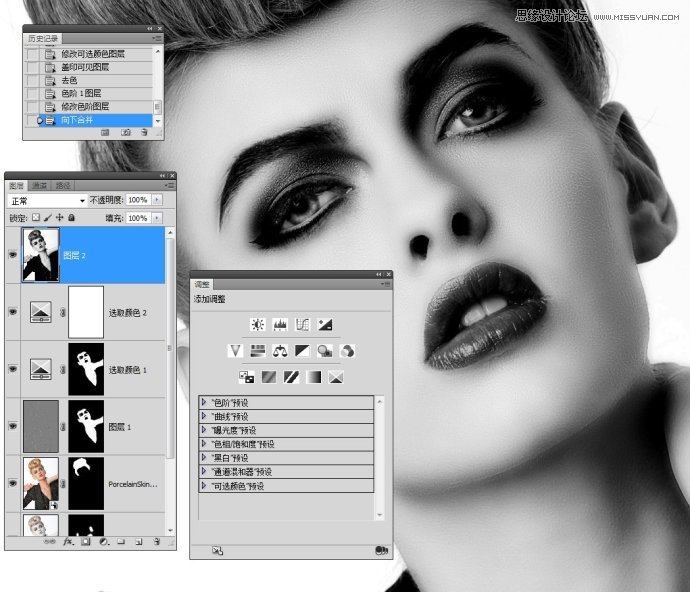This screenshot has width=690, height=592.
Task: Switch to the 路径 tab
Action: (62, 186)
